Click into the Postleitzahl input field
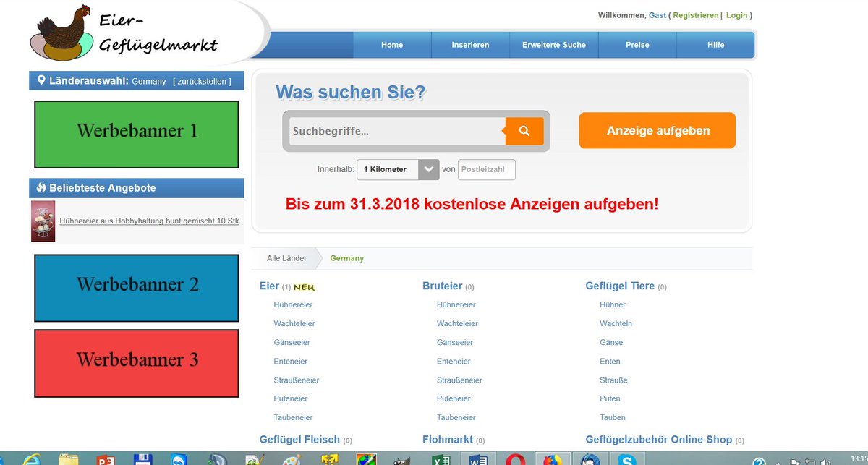The image size is (868, 465). [486, 170]
